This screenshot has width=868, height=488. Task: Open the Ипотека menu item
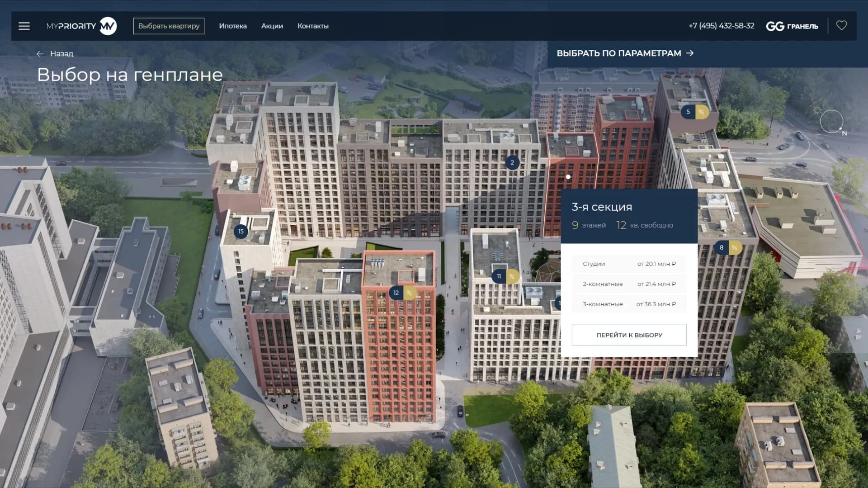[x=233, y=26]
